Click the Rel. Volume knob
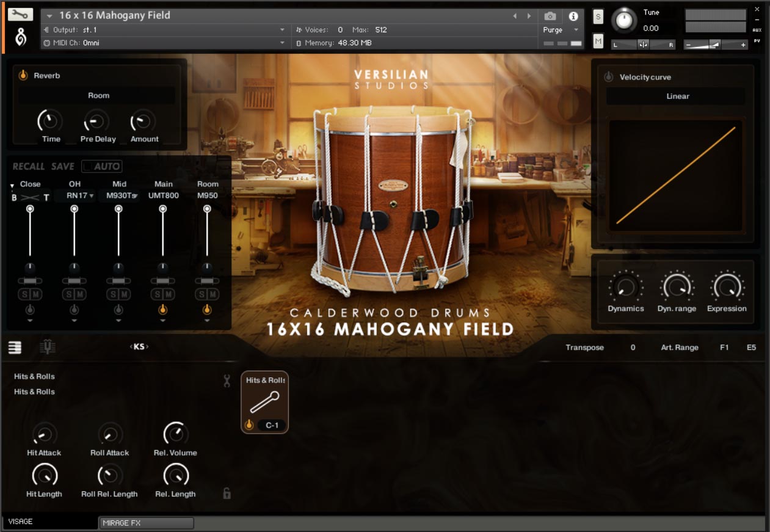The width and height of the screenshot is (770, 532). click(176, 434)
